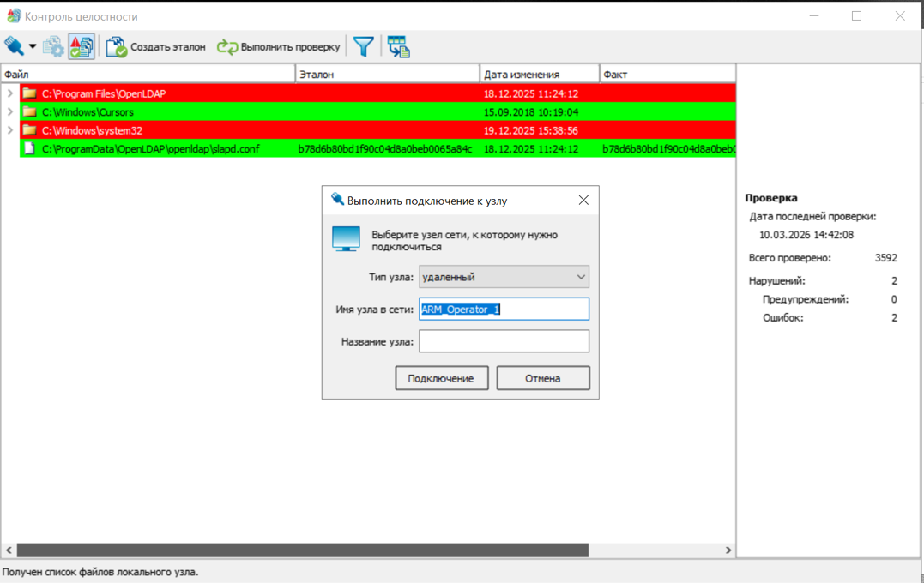Click the Отмена button

[543, 378]
